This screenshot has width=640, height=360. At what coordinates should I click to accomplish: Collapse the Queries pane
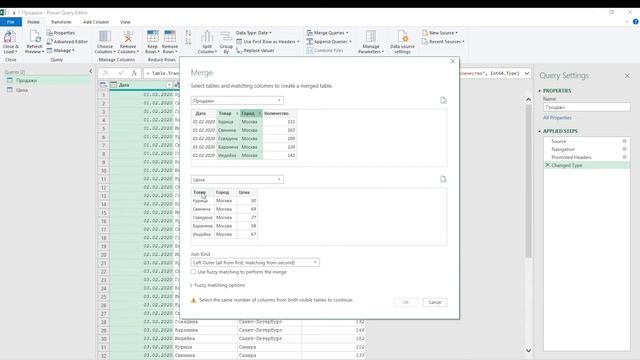[91, 71]
